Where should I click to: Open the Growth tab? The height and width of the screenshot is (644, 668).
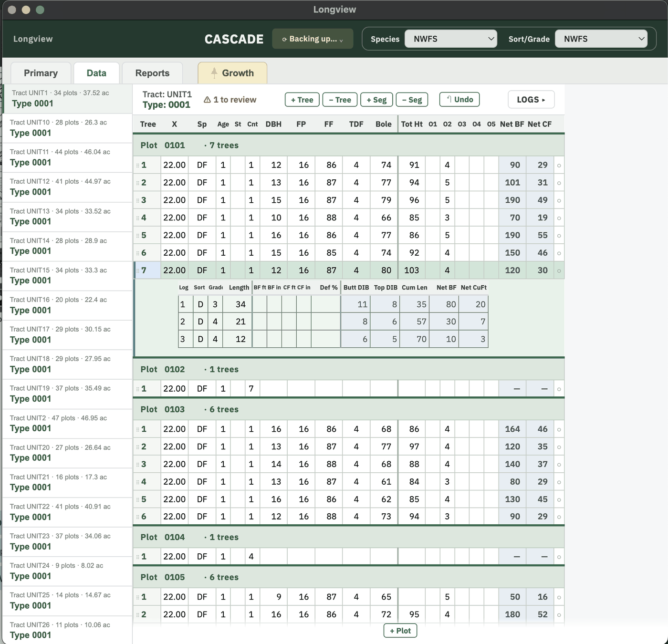click(x=232, y=73)
